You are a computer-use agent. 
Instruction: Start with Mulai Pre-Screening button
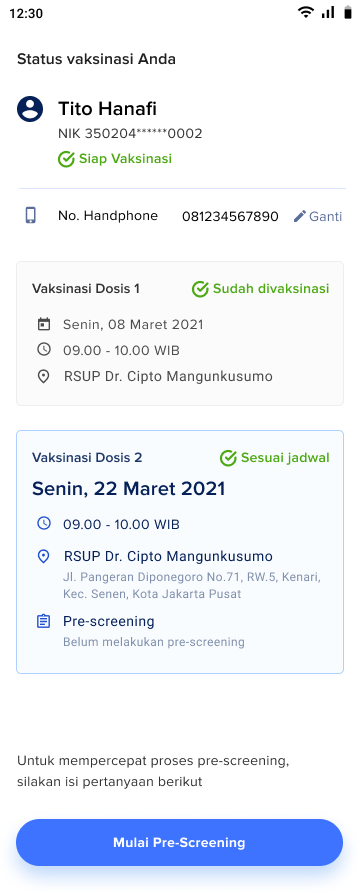click(x=179, y=843)
